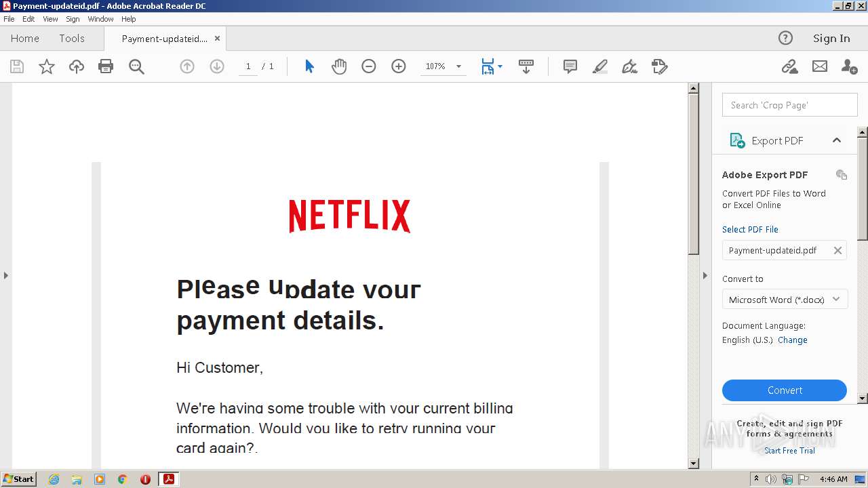Click the Select PDF File link
Viewport: 868px width, 488px height.
(x=750, y=229)
